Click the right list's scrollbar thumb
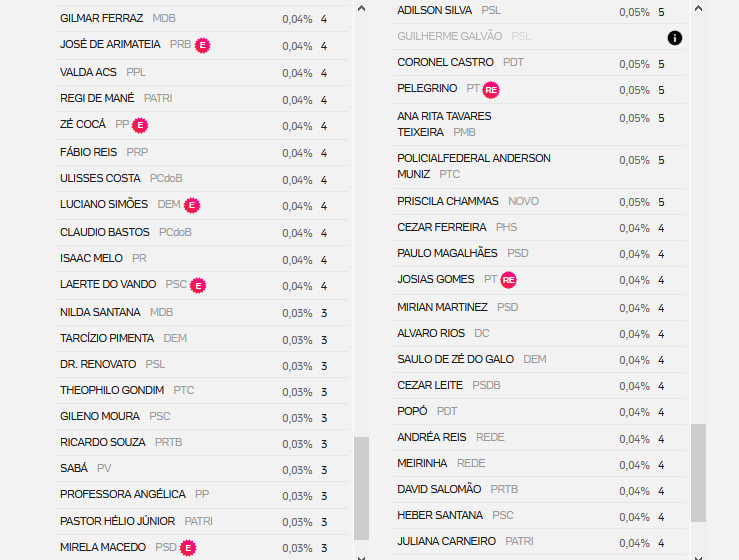The width and height of the screenshot is (739, 560). [698, 473]
